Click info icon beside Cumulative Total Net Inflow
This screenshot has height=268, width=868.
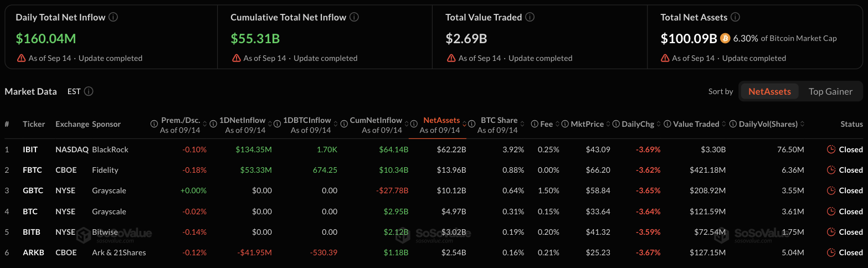tap(355, 17)
